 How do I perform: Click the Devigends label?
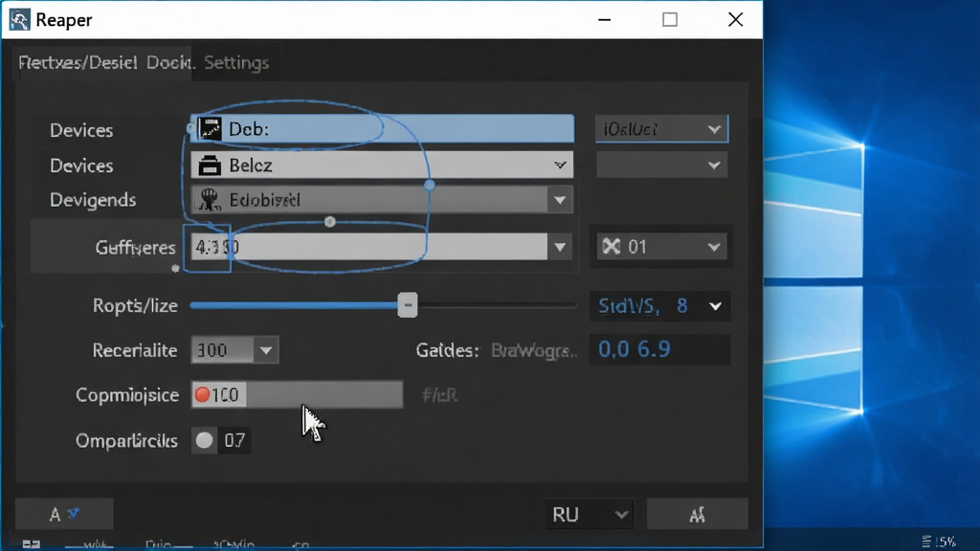93,200
